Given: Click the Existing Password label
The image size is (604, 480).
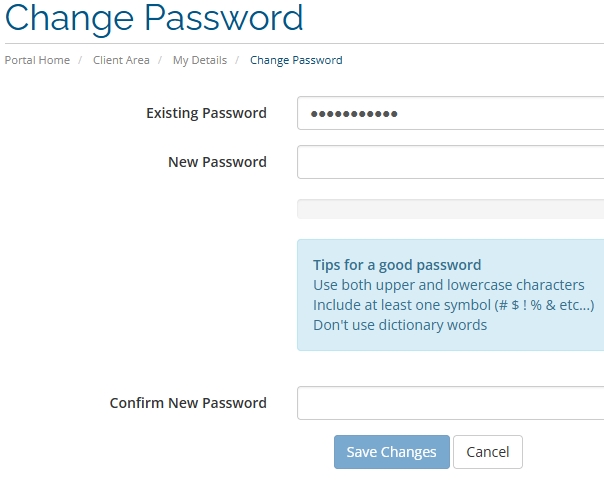Looking at the screenshot, I should click(206, 113).
